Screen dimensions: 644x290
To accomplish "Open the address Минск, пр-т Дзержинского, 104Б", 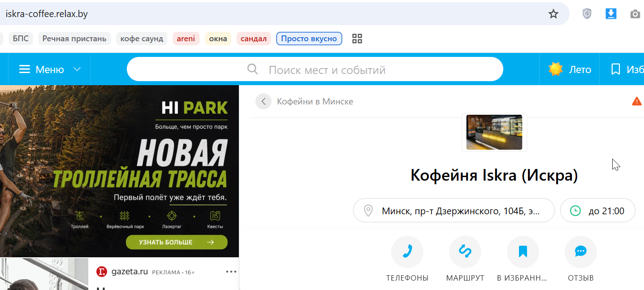I will pos(454,211).
